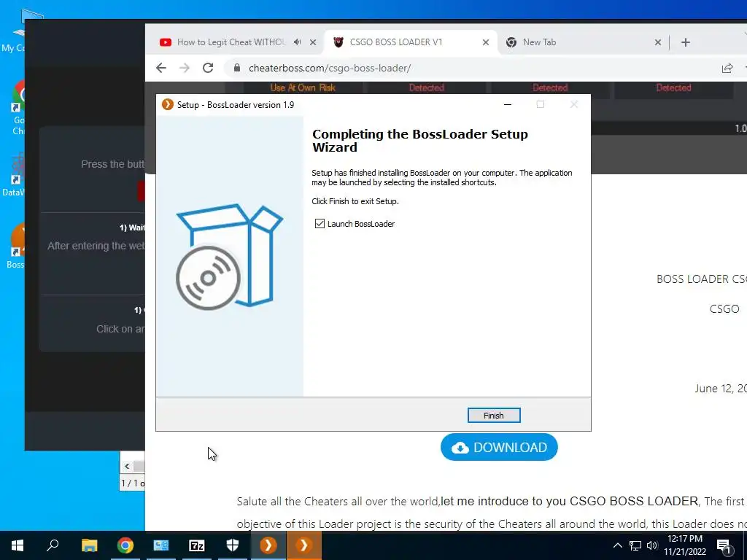Click the 'Salute all the Cheaters' paragraph text
Viewport: 747px width, 560px height.
point(492,513)
